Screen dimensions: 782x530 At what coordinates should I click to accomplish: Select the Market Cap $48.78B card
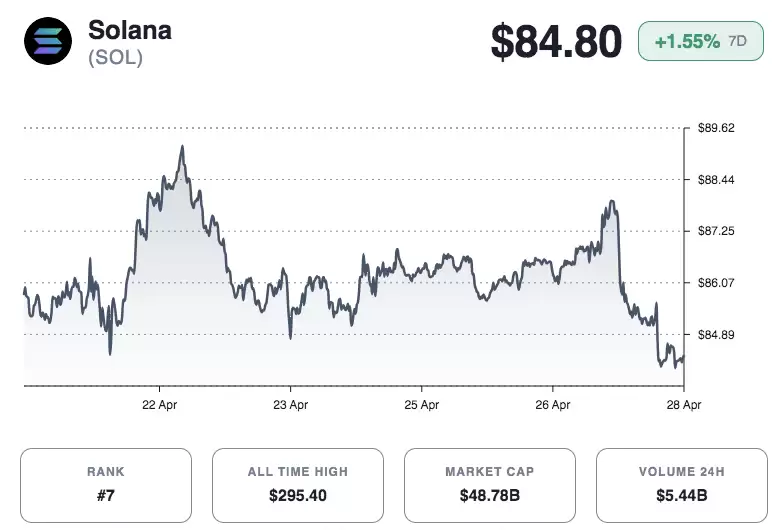coord(490,485)
